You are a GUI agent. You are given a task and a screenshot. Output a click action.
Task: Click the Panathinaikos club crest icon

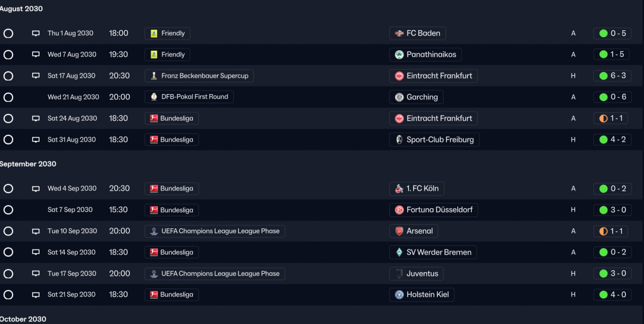point(399,55)
